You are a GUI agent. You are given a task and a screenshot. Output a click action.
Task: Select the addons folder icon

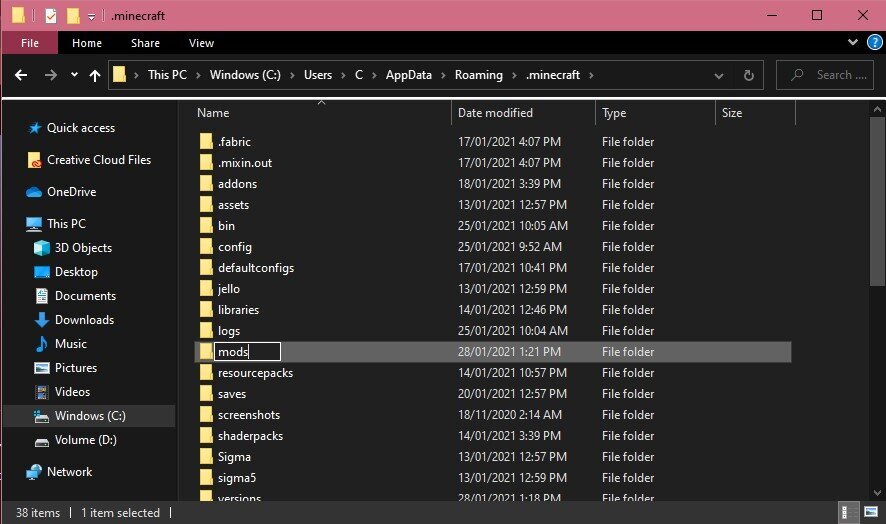click(x=206, y=183)
